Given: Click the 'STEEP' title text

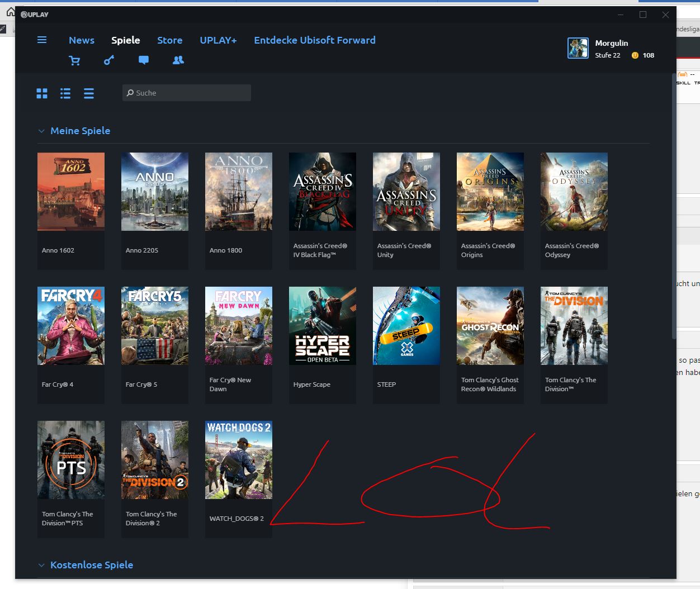Looking at the screenshot, I should coord(386,384).
